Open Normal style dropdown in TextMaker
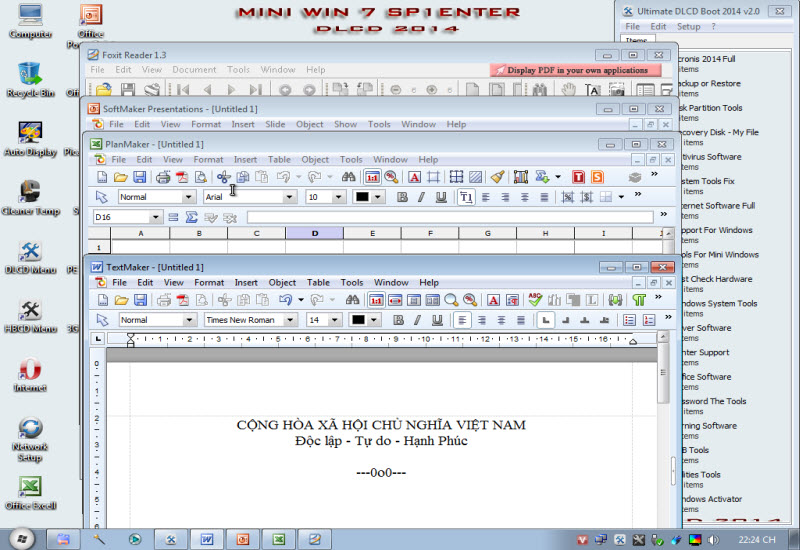 tap(189, 320)
